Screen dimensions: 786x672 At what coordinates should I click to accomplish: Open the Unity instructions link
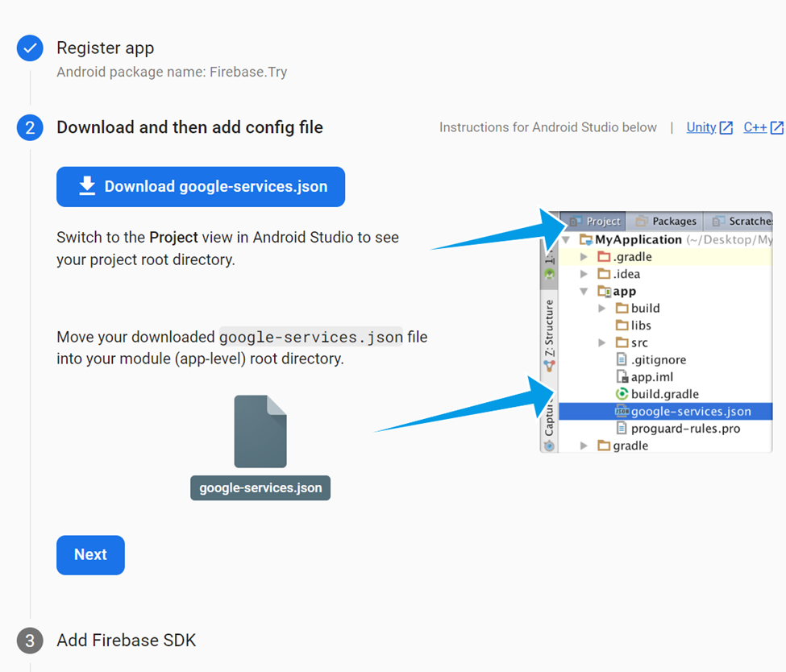(701, 127)
